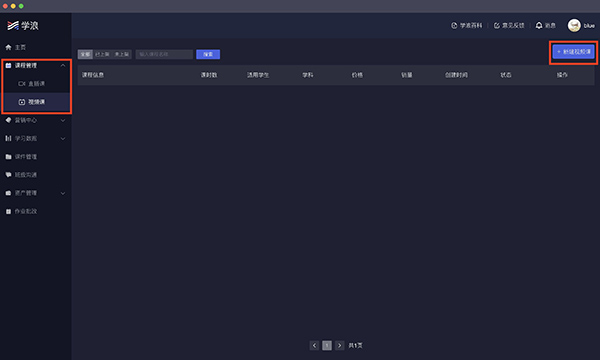This screenshot has width=600, height=360.
Task: Click the 视频课 video icon
Action: pos(22,102)
